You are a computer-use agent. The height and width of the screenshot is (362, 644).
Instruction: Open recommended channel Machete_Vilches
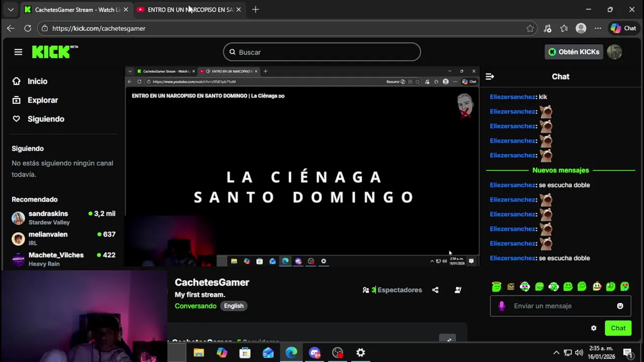(x=63, y=259)
